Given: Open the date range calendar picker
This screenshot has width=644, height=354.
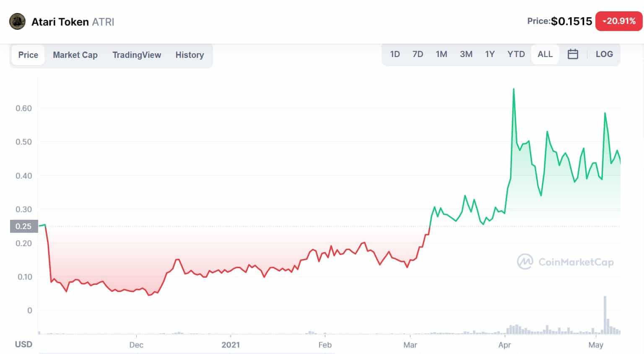Looking at the screenshot, I should [x=573, y=54].
